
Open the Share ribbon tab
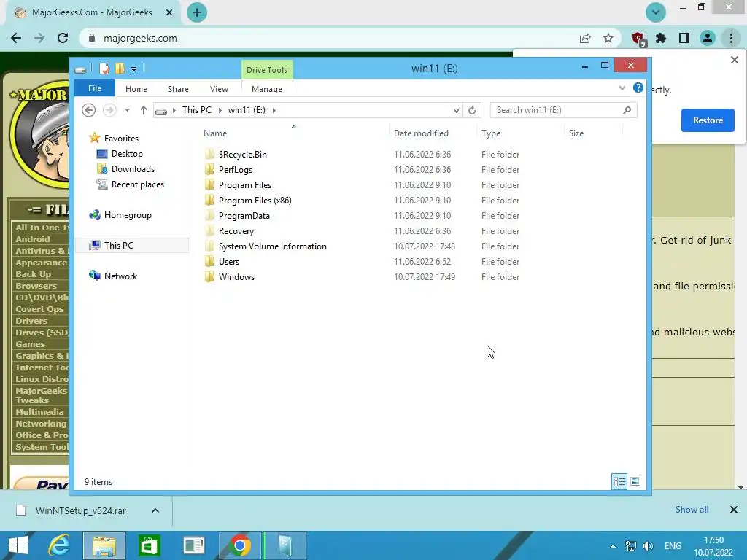tap(178, 89)
